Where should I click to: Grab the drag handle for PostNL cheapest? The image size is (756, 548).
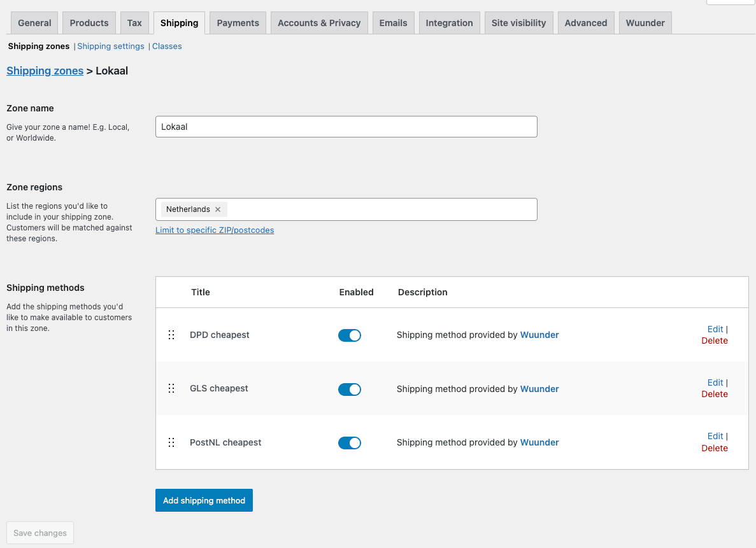[171, 442]
